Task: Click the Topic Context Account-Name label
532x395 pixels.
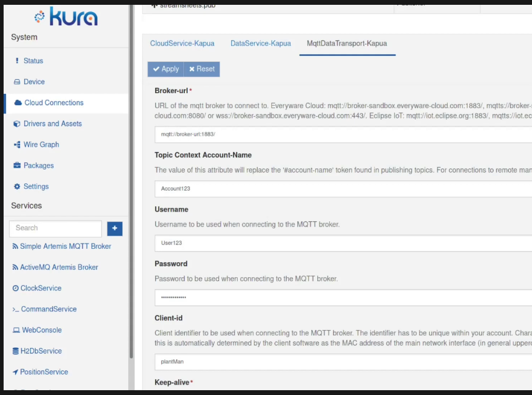Action: (x=203, y=155)
